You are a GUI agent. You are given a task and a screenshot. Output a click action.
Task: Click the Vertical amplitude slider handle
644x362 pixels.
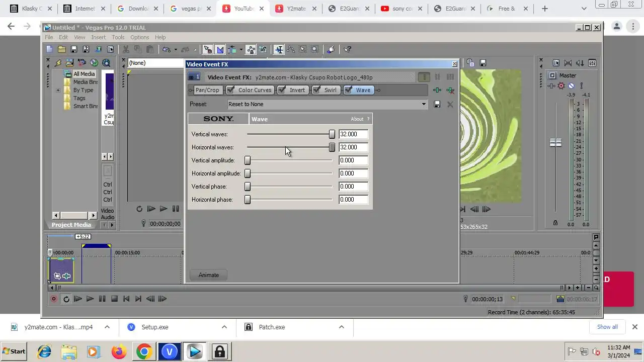click(248, 160)
